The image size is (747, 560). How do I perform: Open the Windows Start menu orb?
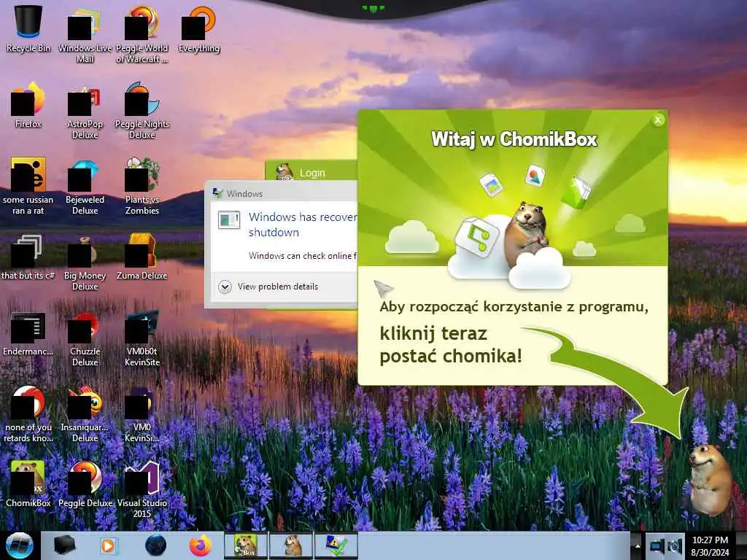(x=20, y=545)
